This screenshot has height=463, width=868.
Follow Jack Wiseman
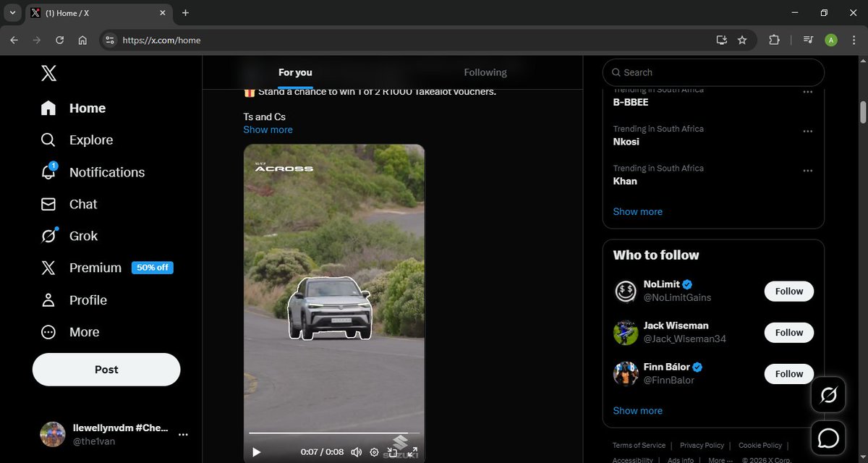coord(789,333)
